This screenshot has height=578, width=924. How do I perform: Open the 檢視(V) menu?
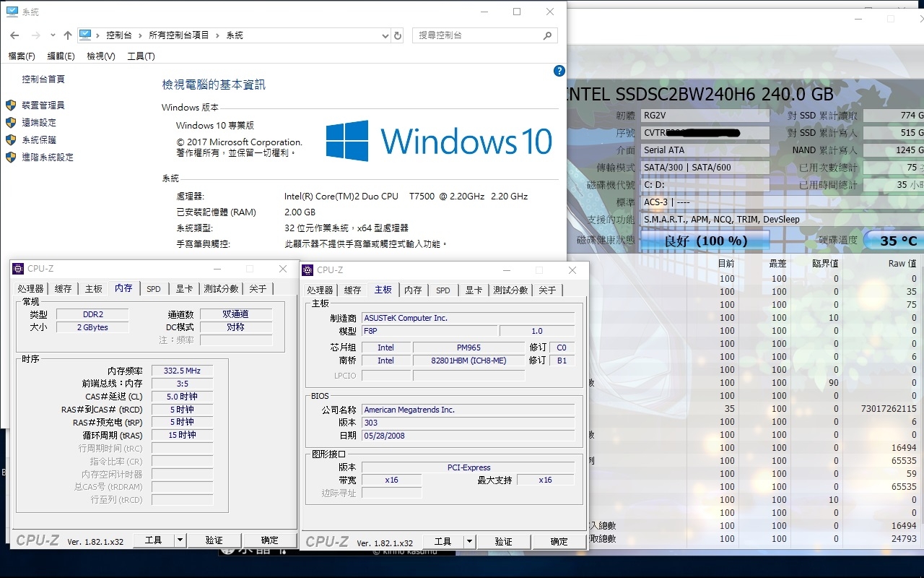pyautogui.click(x=101, y=56)
